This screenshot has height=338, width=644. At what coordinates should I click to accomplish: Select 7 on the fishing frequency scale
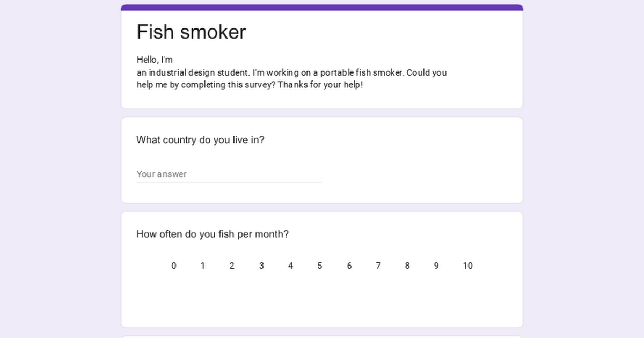378,266
